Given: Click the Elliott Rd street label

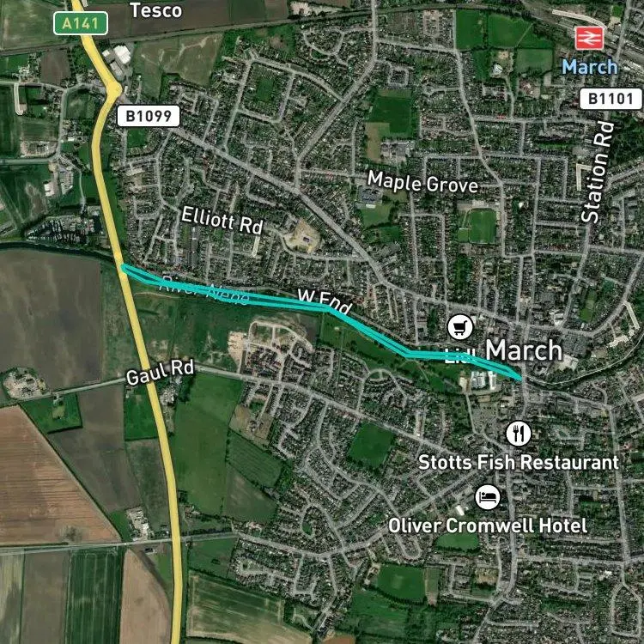Looking at the screenshot, I should click(222, 220).
